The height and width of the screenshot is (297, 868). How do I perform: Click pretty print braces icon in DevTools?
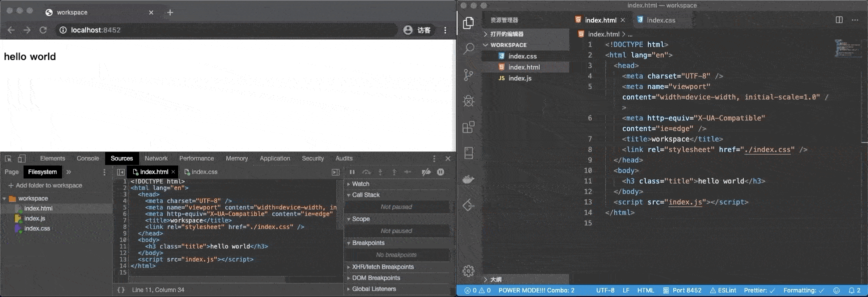(x=121, y=290)
